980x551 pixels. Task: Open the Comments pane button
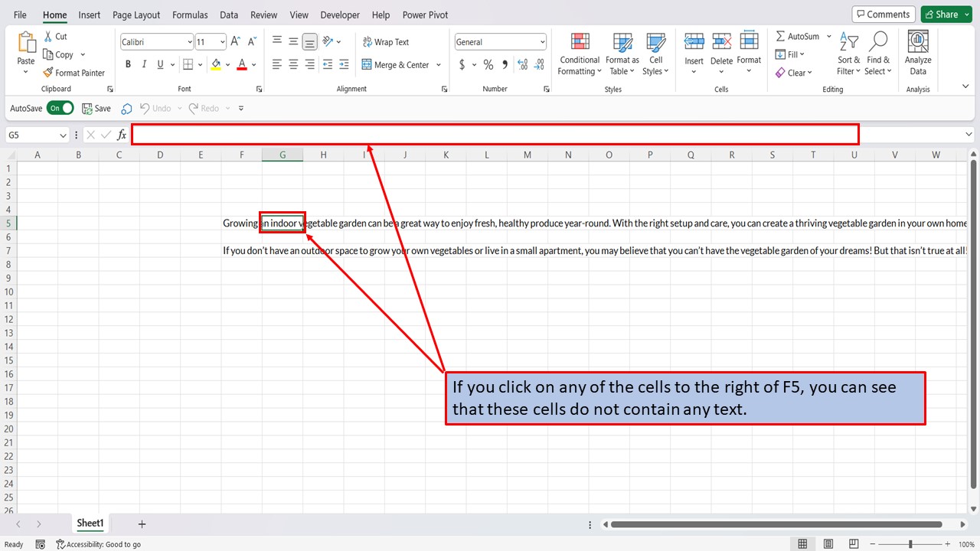tap(884, 15)
